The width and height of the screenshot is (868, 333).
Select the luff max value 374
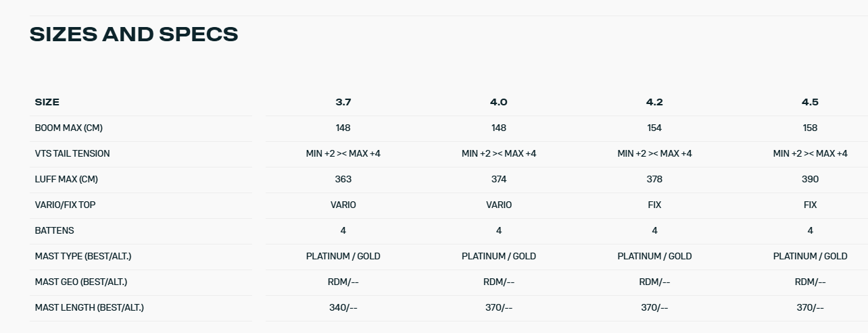click(499, 179)
